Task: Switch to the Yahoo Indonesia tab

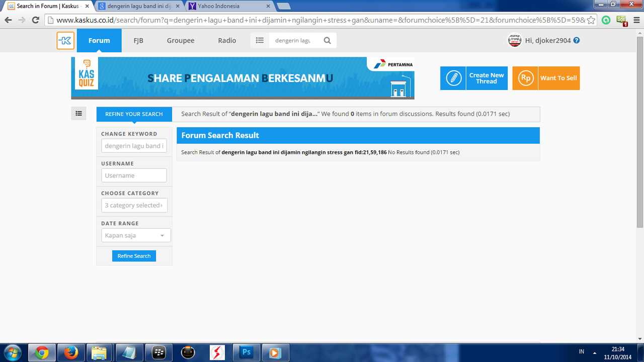Action: tap(229, 6)
